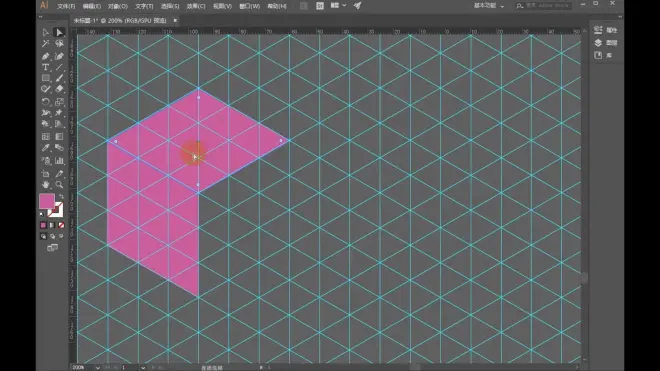660x371 pixels.
Task: Select the Puppet Warp pin tool
Action: pyautogui.click(x=59, y=113)
